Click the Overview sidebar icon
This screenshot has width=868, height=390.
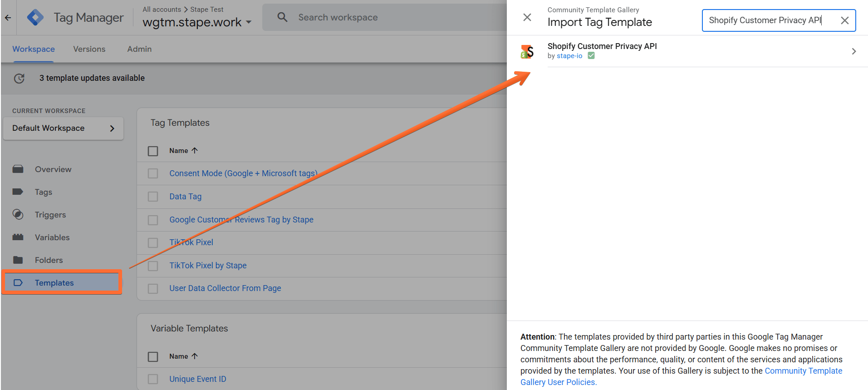pyautogui.click(x=18, y=169)
